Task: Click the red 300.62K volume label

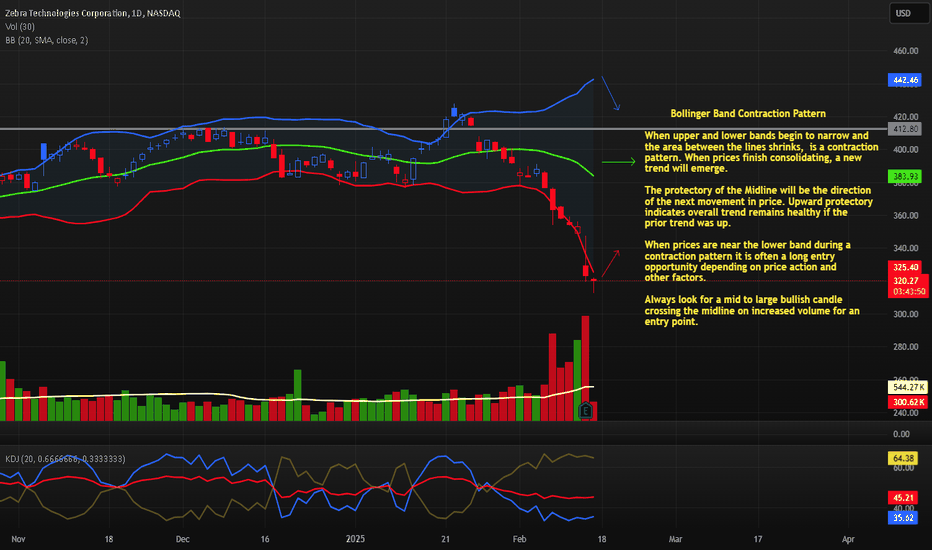Action: point(908,402)
